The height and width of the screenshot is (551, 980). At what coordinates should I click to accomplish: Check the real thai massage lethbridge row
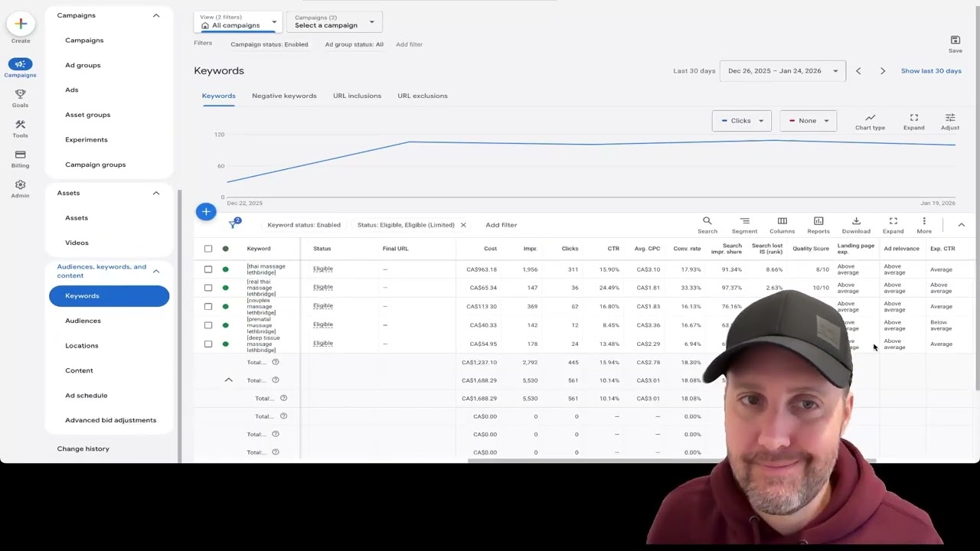[208, 288]
